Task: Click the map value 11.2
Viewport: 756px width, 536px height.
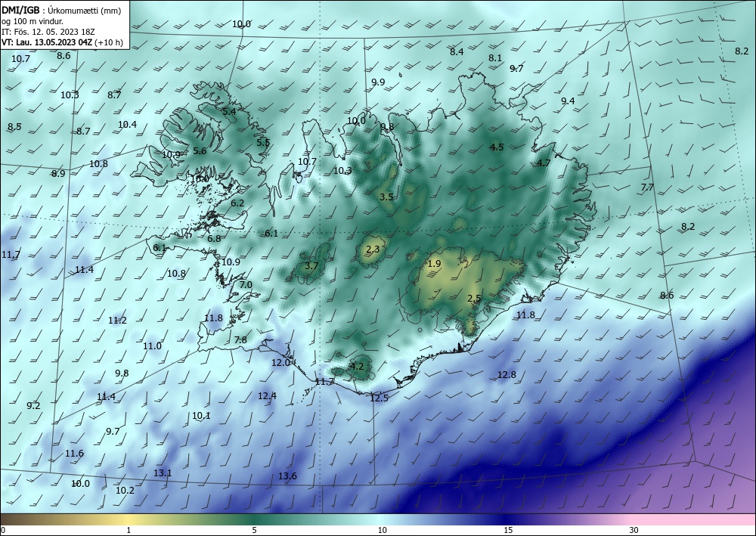Action: (x=117, y=320)
